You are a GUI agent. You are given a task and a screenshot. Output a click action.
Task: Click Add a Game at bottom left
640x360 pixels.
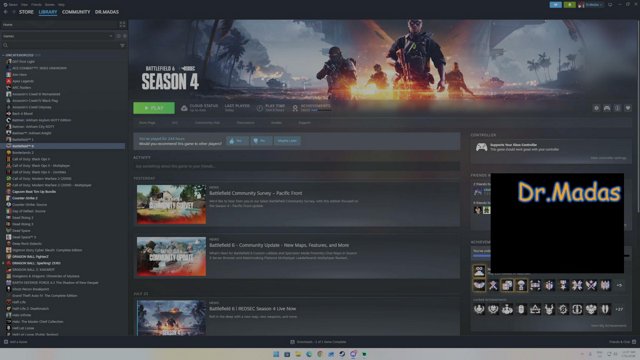point(16,342)
